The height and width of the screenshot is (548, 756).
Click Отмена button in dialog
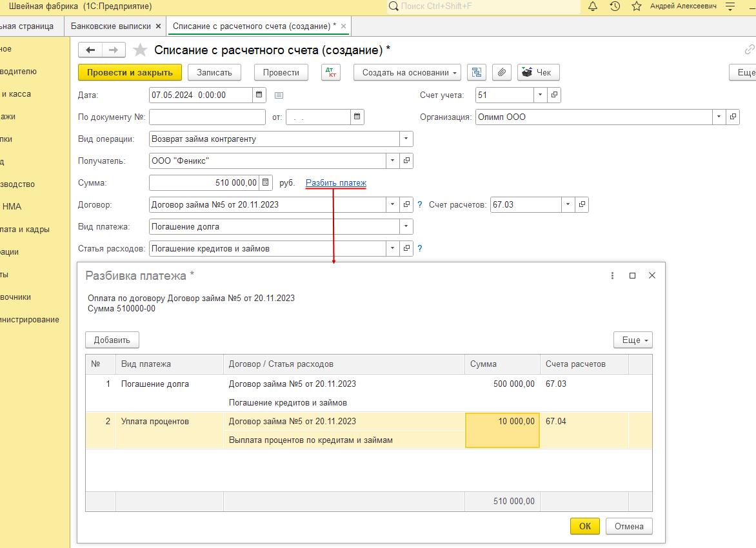(x=629, y=526)
